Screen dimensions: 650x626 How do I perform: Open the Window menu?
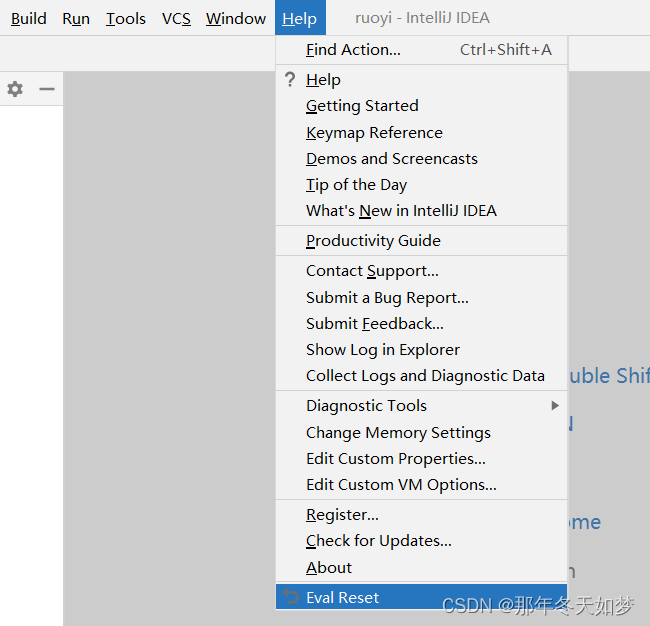coord(236,18)
